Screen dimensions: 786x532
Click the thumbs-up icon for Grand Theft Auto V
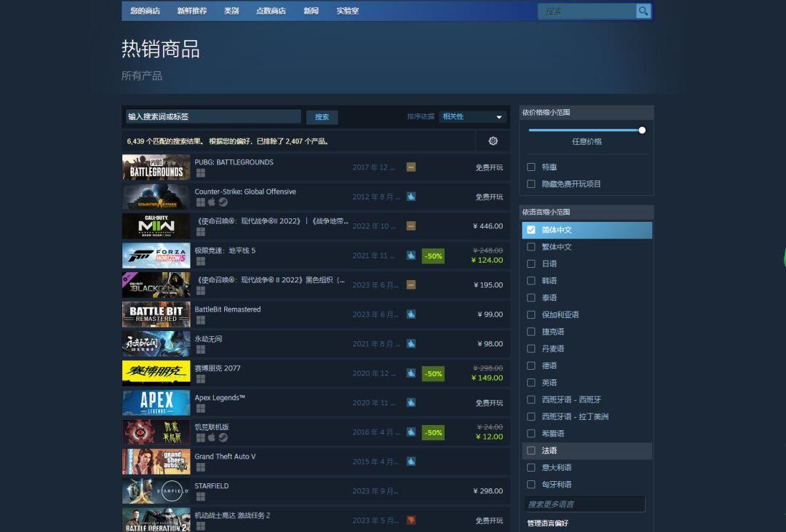click(411, 461)
